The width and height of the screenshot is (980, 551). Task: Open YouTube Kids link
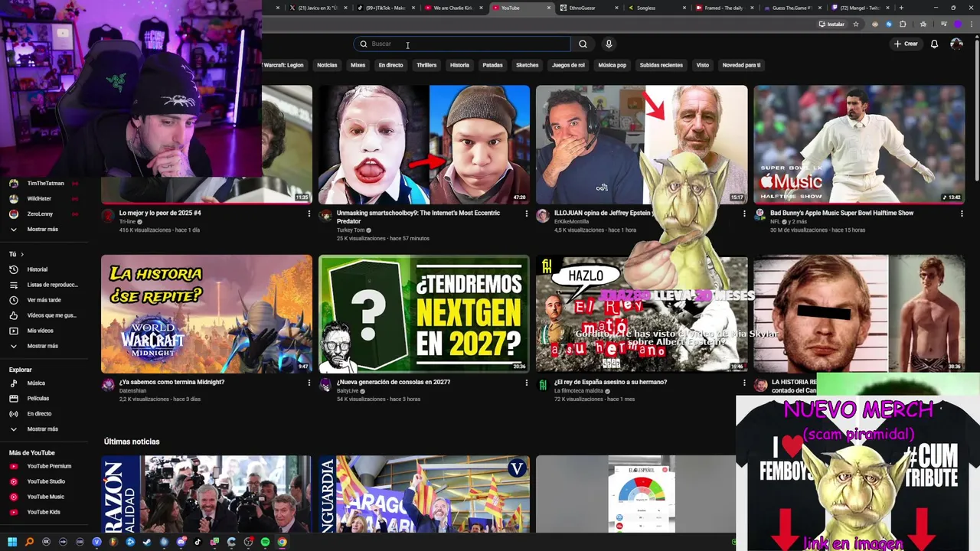(x=42, y=512)
